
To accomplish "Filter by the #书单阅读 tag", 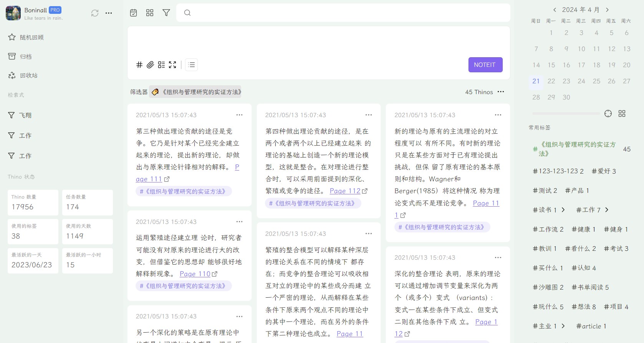I will [x=590, y=287].
